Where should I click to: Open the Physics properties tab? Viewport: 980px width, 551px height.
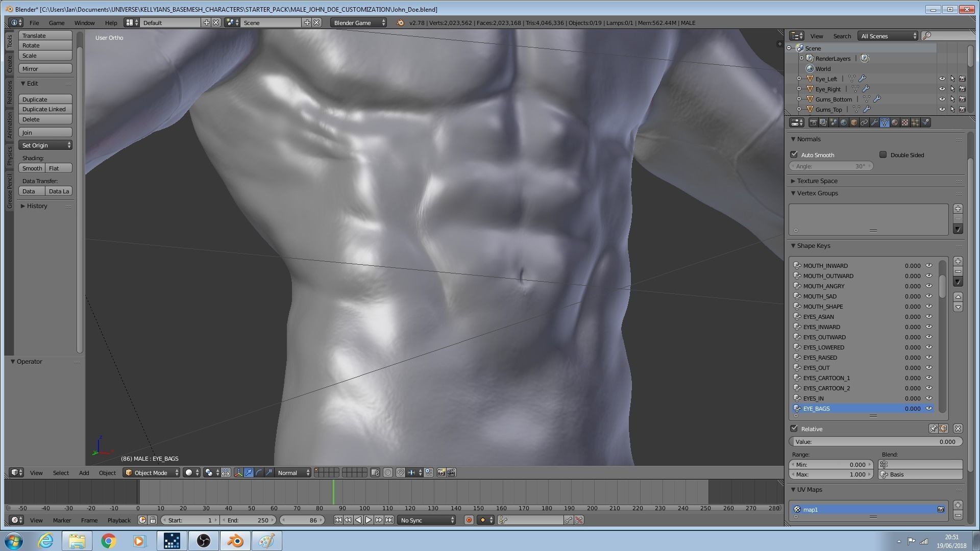click(925, 122)
